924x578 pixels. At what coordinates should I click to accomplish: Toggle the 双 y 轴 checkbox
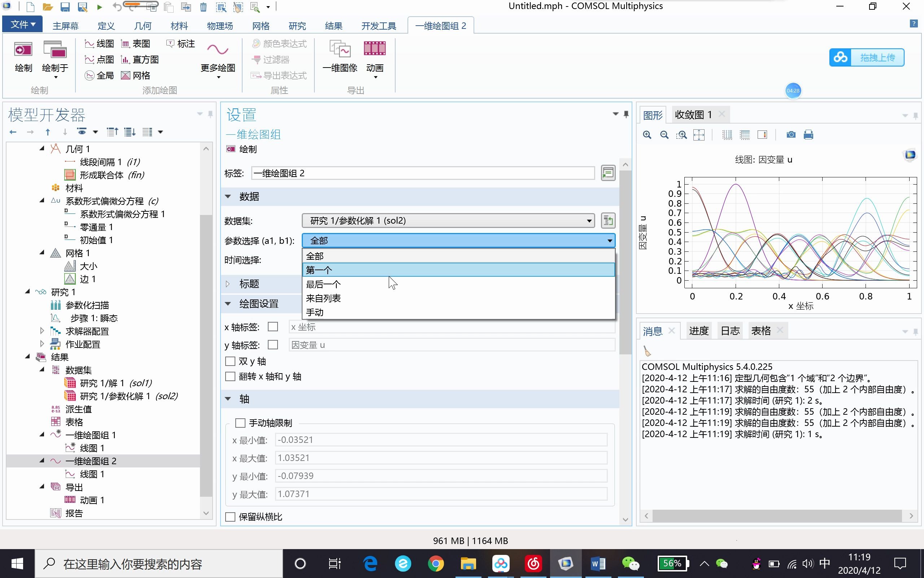tap(230, 361)
